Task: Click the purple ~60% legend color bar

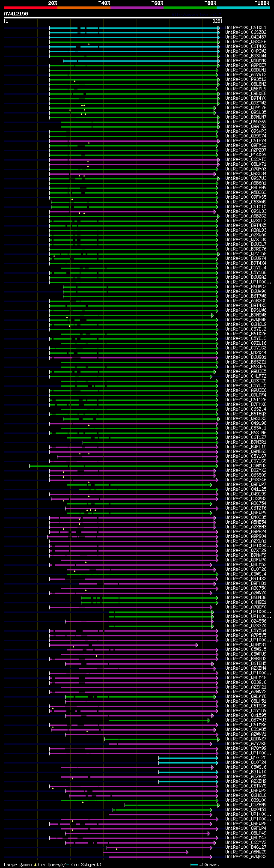Action: click(137, 8)
